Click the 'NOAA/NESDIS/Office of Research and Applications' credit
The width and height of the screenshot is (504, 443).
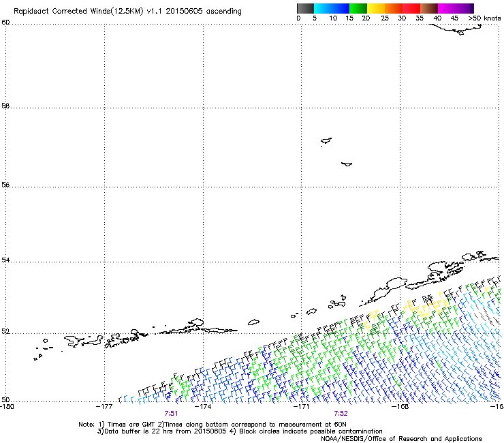[x=401, y=439]
